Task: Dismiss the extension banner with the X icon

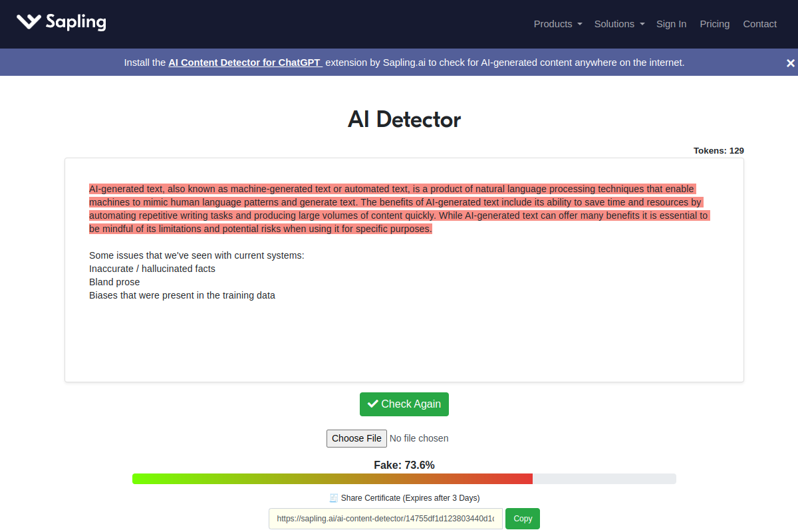Action: point(790,62)
